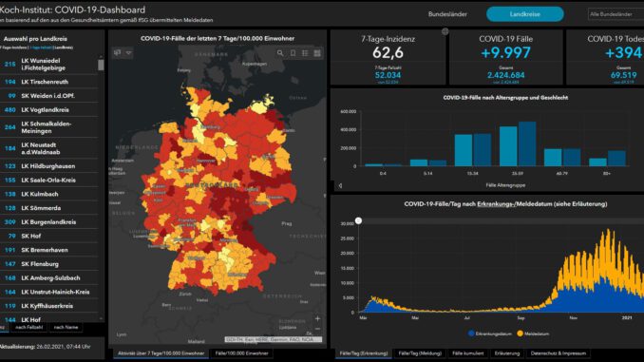Viewport: 644px width, 362px height.
Task: Open the map search magnifier
Action: pos(280,53)
